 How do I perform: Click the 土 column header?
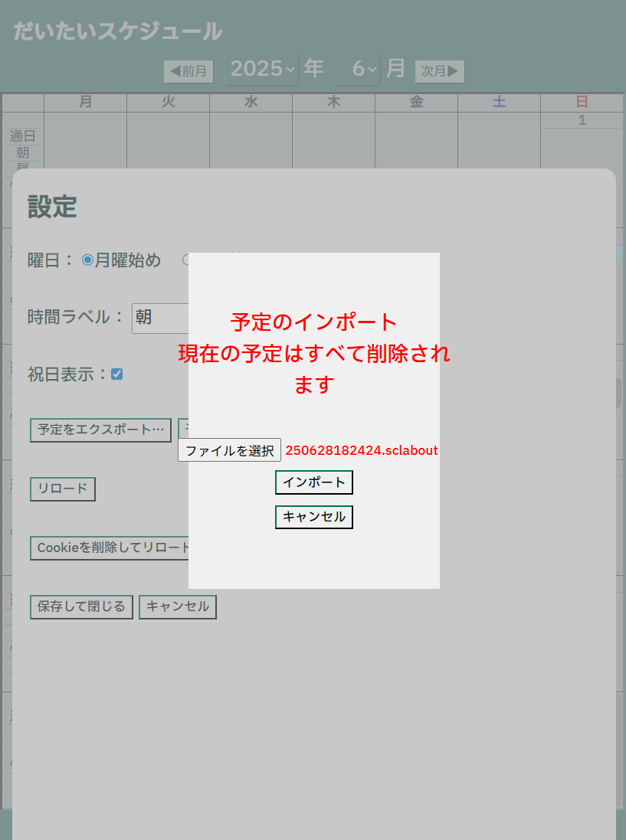(x=499, y=103)
